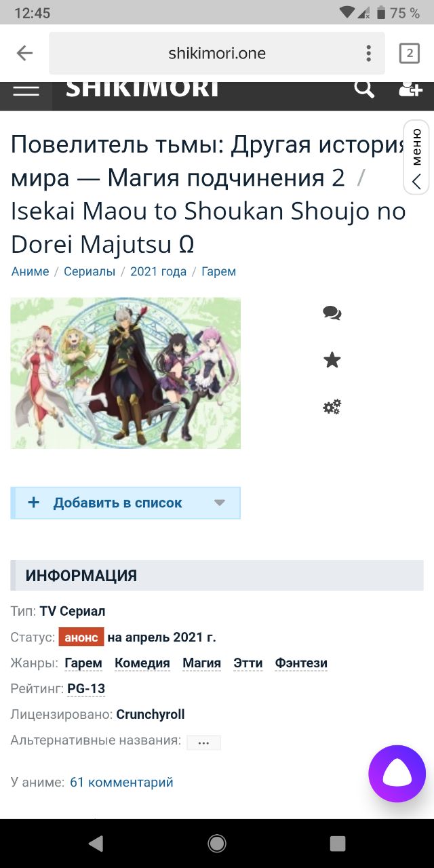This screenshot has width=434, height=868.
Task: Open the gears settings icon
Action: (x=332, y=408)
